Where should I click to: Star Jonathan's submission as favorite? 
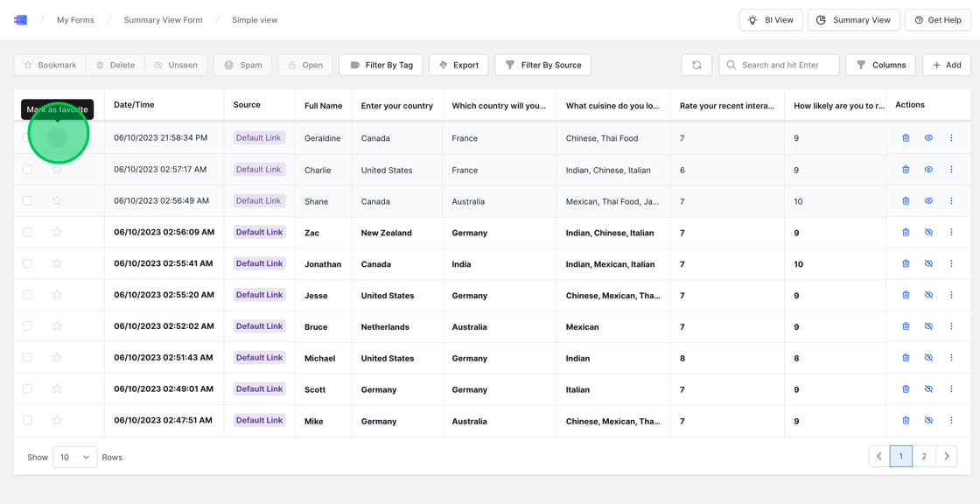[x=57, y=263]
